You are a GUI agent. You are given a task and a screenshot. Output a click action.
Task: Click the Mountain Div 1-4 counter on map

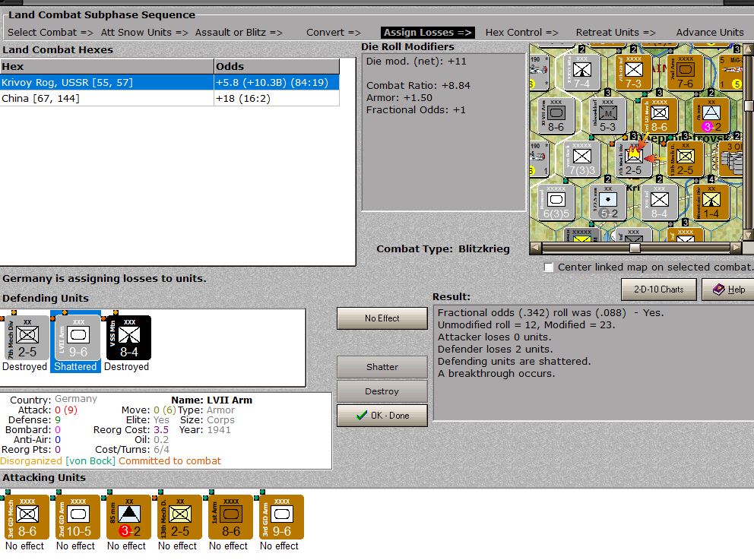coord(711,204)
